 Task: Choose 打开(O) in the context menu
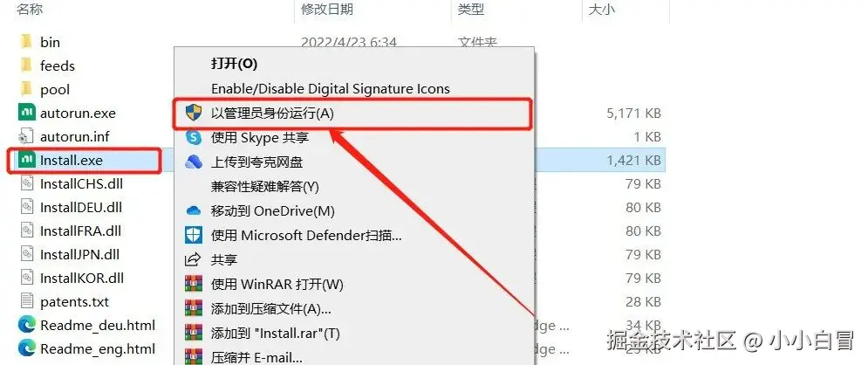point(235,64)
